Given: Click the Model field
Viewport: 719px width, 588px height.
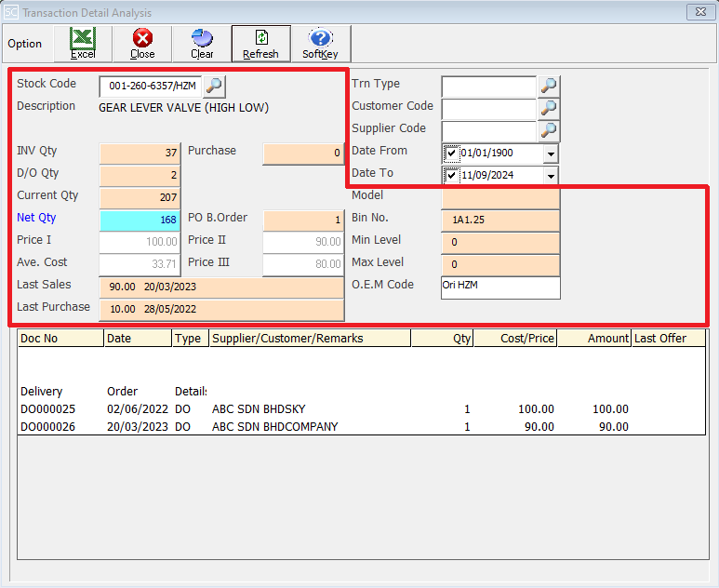Looking at the screenshot, I should (500, 199).
